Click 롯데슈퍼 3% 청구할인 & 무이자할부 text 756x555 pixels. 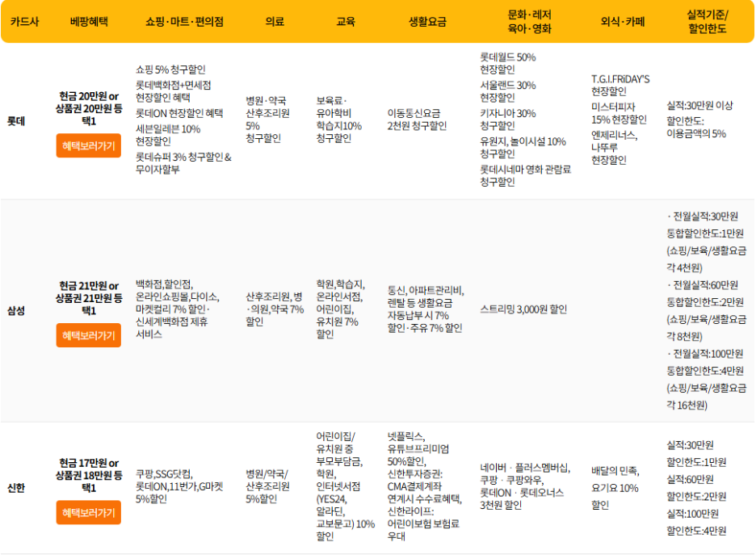coord(183,163)
